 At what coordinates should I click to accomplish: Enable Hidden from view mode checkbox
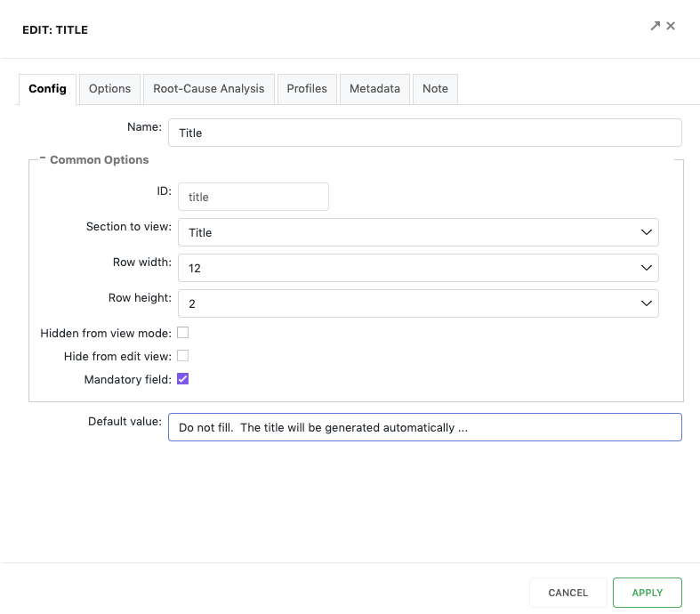click(x=183, y=333)
